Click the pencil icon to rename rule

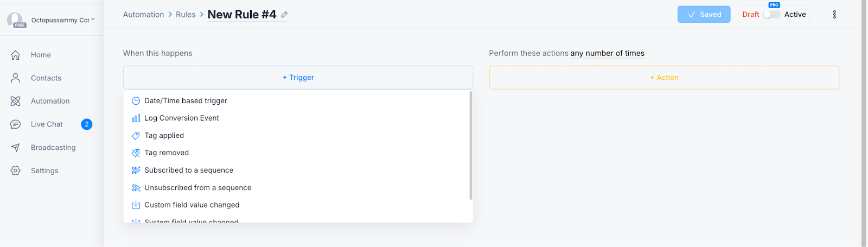(284, 15)
